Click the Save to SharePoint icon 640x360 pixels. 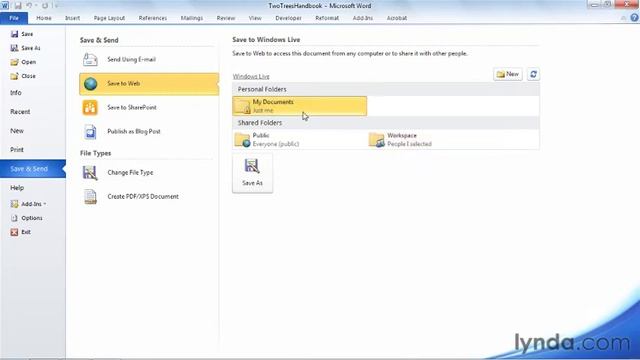coord(90,107)
